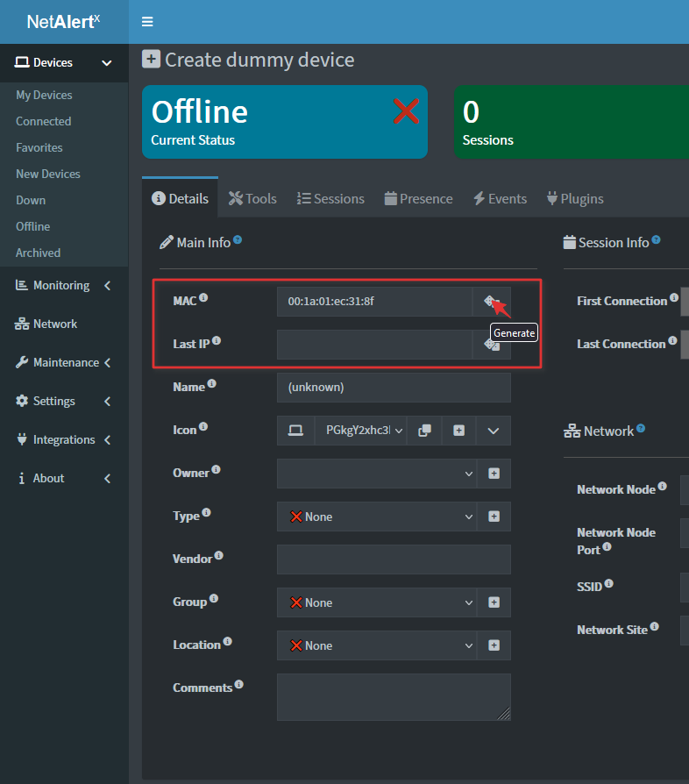The image size is (689, 784).
Task: Switch to the Presence tab
Action: (x=418, y=198)
